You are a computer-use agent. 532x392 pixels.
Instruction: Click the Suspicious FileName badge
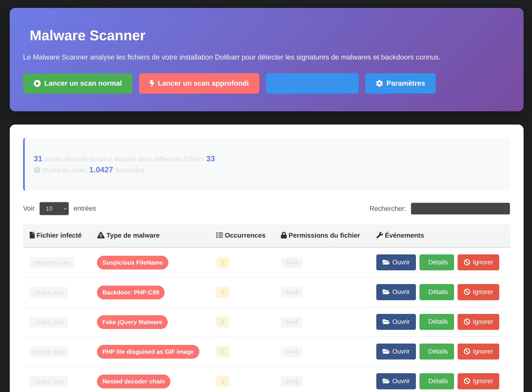pyautogui.click(x=132, y=263)
